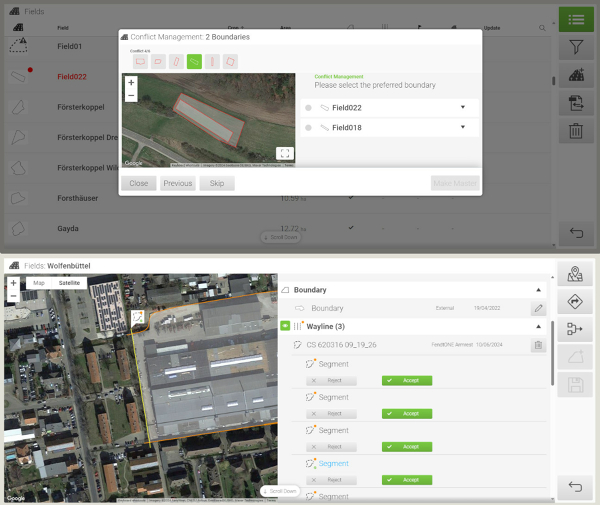
Task: Zoom out on conflict map
Action: (x=131, y=95)
